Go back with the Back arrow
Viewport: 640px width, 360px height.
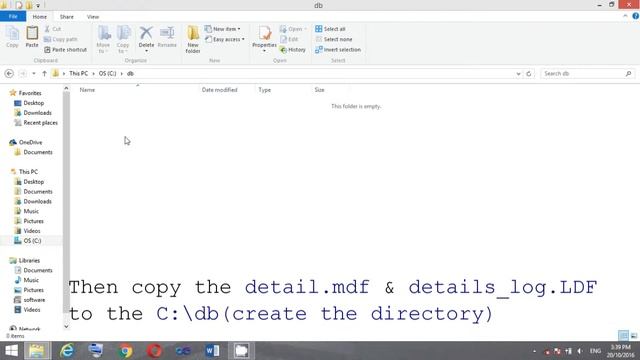tap(9, 73)
